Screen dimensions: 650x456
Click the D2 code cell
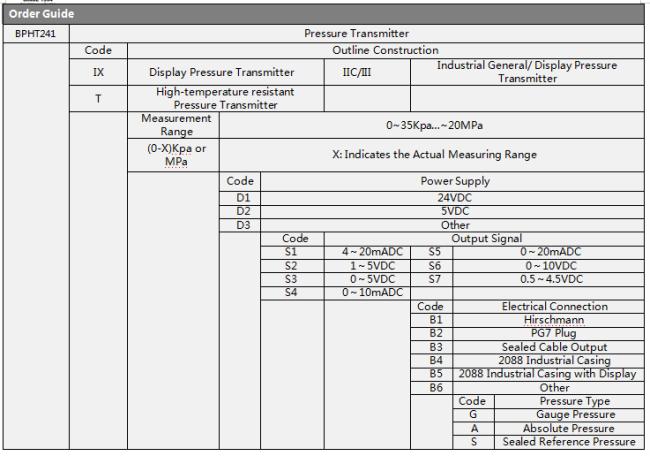(239, 212)
